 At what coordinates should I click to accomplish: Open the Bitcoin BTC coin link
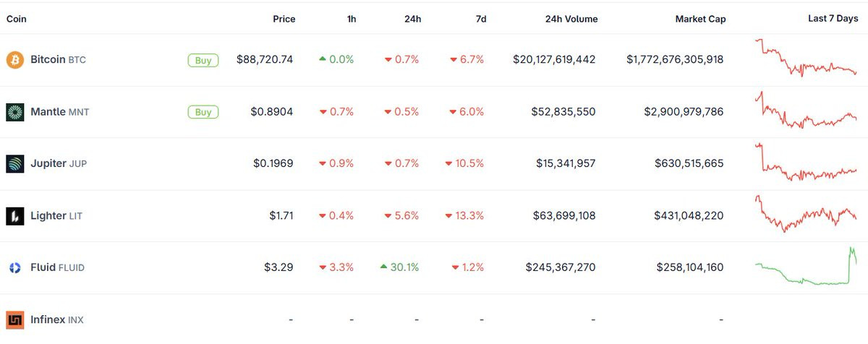[58, 60]
